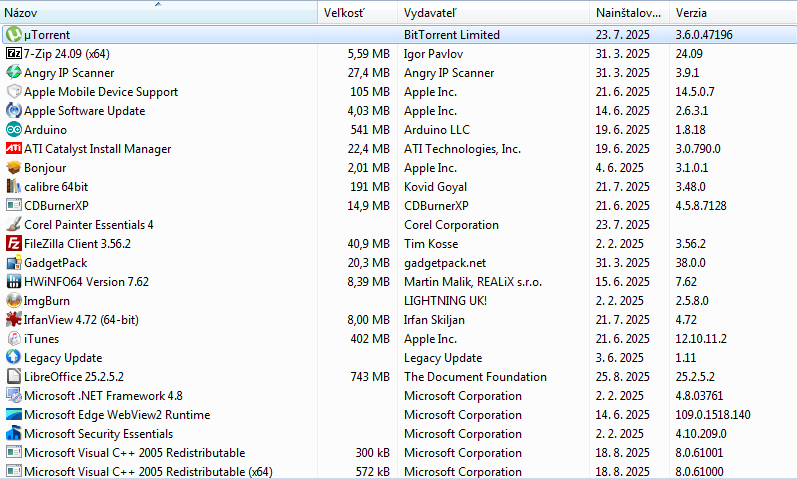
Task: Click publisher 'The Document Foundation'
Action: pos(475,377)
